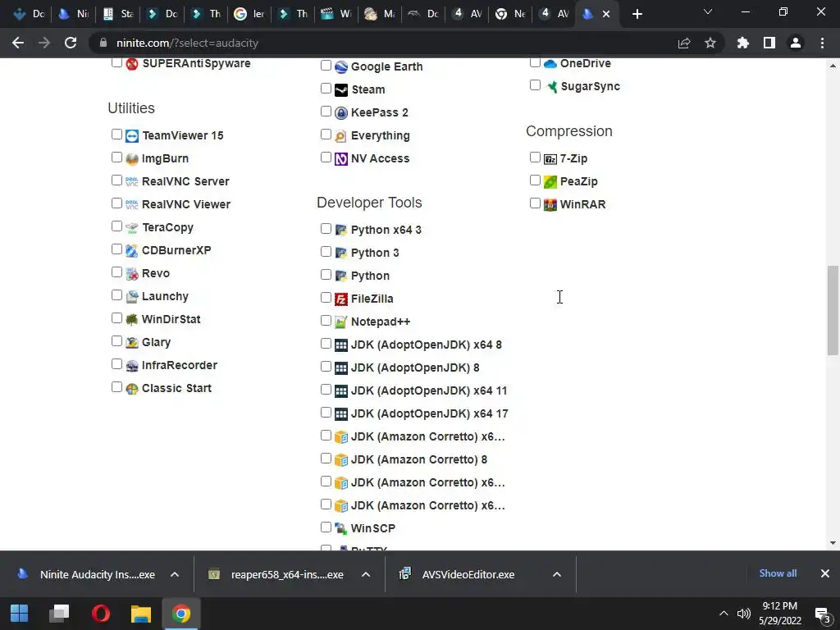Click the ImgBurn disc icon
Image resolution: width=840 pixels, height=630 pixels.
point(132,158)
